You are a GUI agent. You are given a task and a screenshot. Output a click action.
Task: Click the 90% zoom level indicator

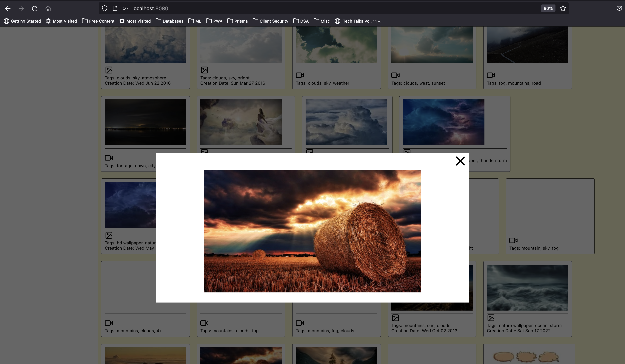click(548, 8)
